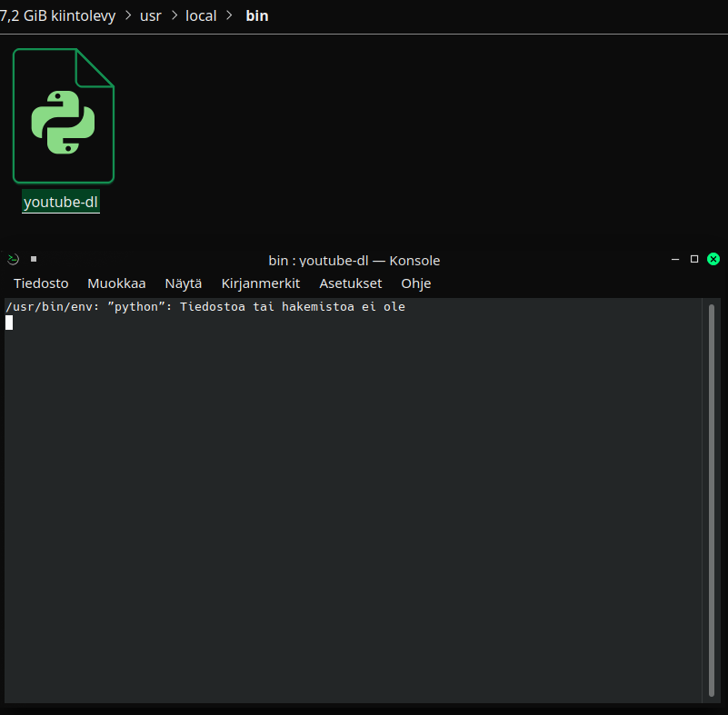728x715 pixels.
Task: Open the Kirjanmerkit menu in Konsole
Action: pos(261,283)
